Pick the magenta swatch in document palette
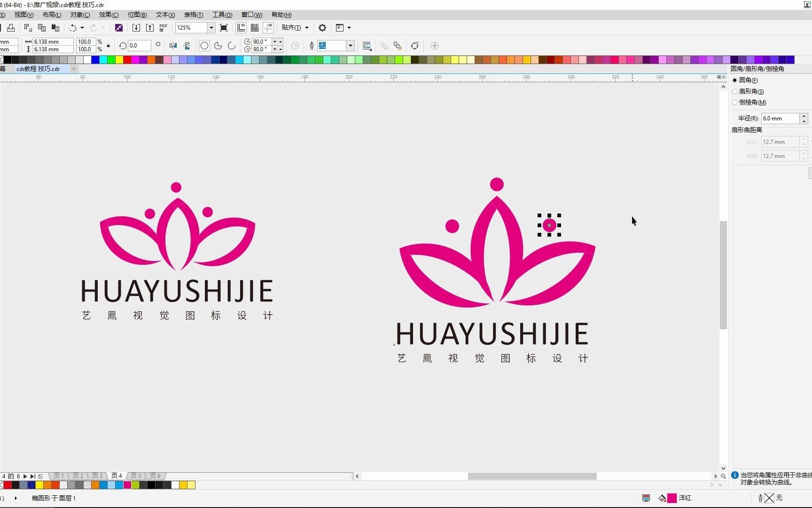Screen dimensions: 812x508 (127, 485)
